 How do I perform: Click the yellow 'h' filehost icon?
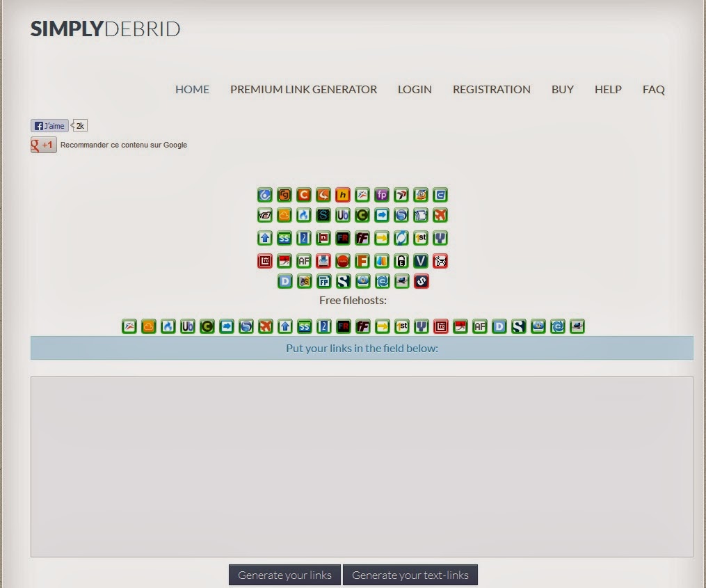coord(343,195)
